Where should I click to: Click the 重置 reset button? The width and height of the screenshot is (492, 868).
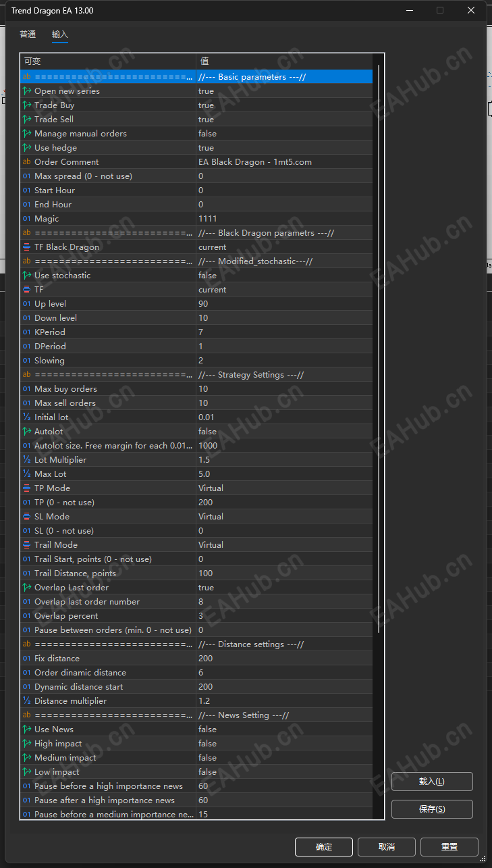point(449,847)
